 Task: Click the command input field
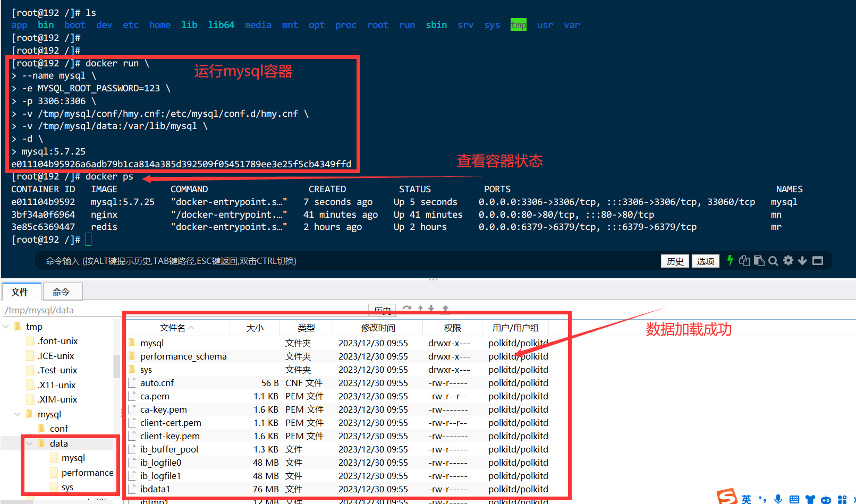pyautogui.click(x=345, y=261)
